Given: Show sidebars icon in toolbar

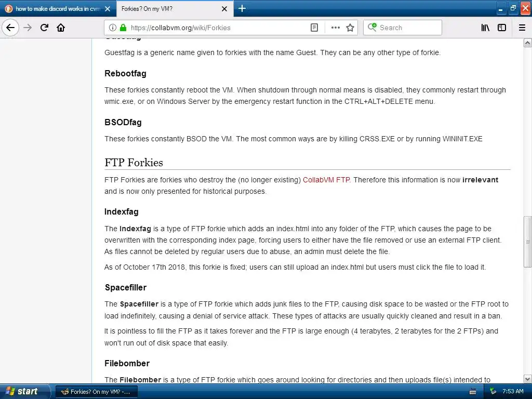Looking at the screenshot, I should point(502,28).
